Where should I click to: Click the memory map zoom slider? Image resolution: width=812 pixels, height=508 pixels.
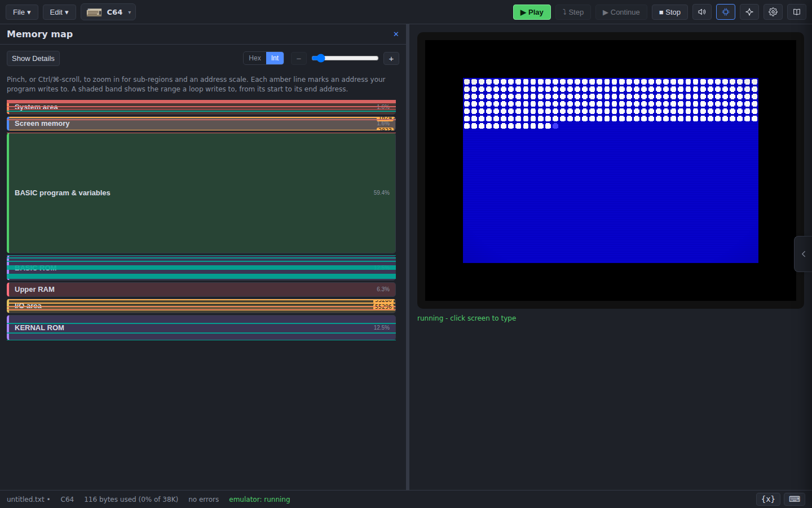(345, 58)
